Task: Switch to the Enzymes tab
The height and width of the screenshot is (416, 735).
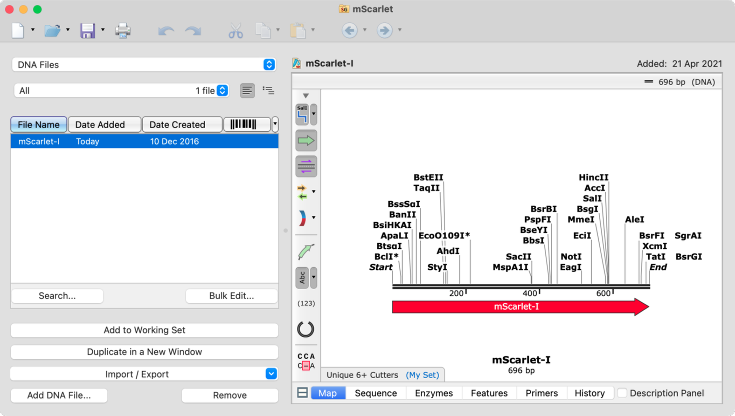Action: coord(434,393)
